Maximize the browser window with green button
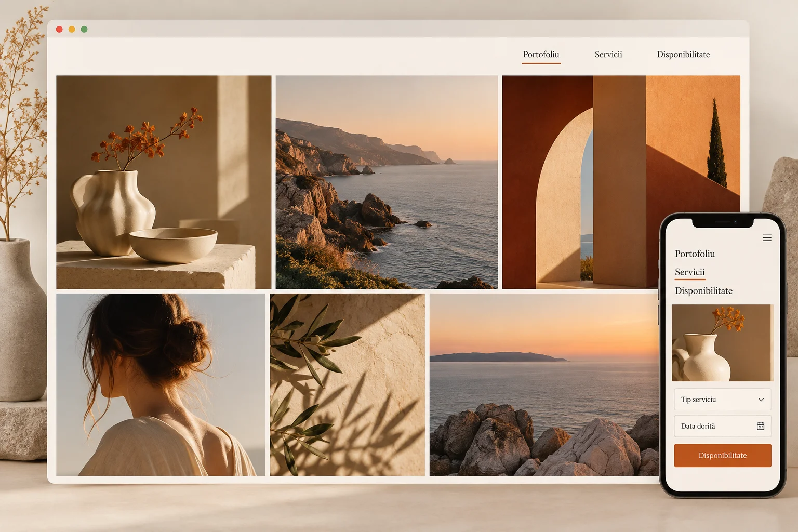 coord(84,29)
